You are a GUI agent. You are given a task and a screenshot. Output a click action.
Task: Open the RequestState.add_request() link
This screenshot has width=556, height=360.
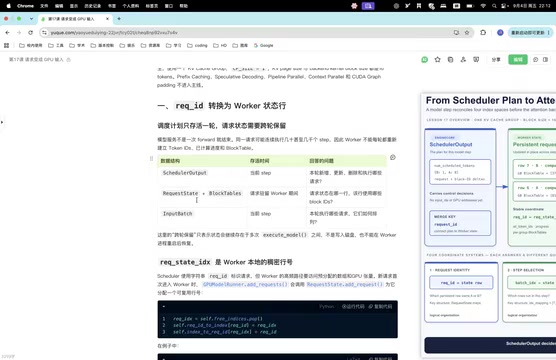(345, 284)
